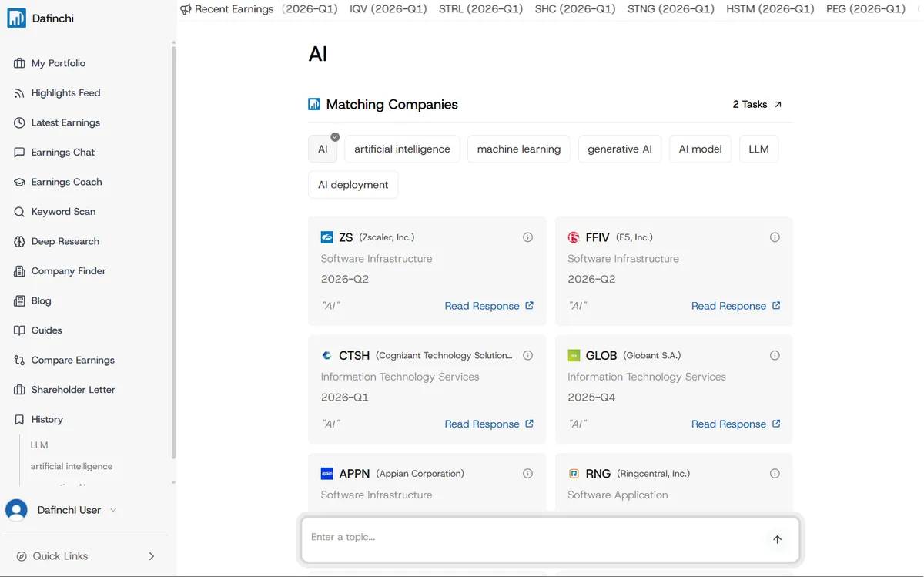Click the Quick Links compass icon
The width and height of the screenshot is (924, 577).
(x=22, y=556)
